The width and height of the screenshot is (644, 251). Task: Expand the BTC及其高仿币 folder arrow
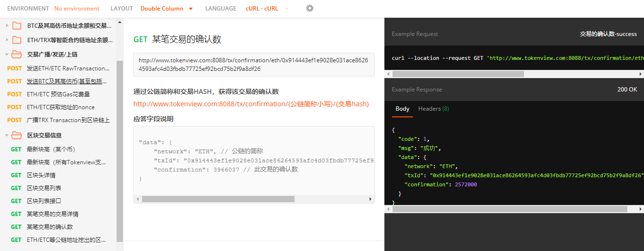(x=7, y=26)
